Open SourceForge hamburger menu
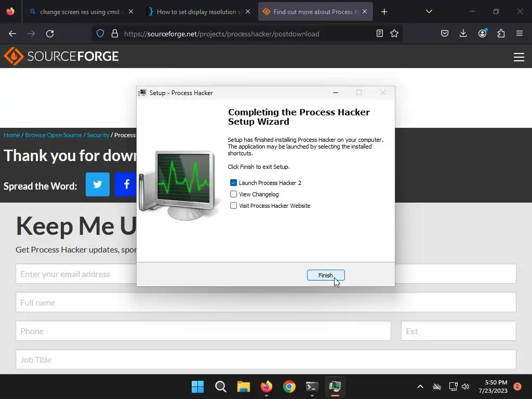This screenshot has width=532, height=399. tap(519, 57)
